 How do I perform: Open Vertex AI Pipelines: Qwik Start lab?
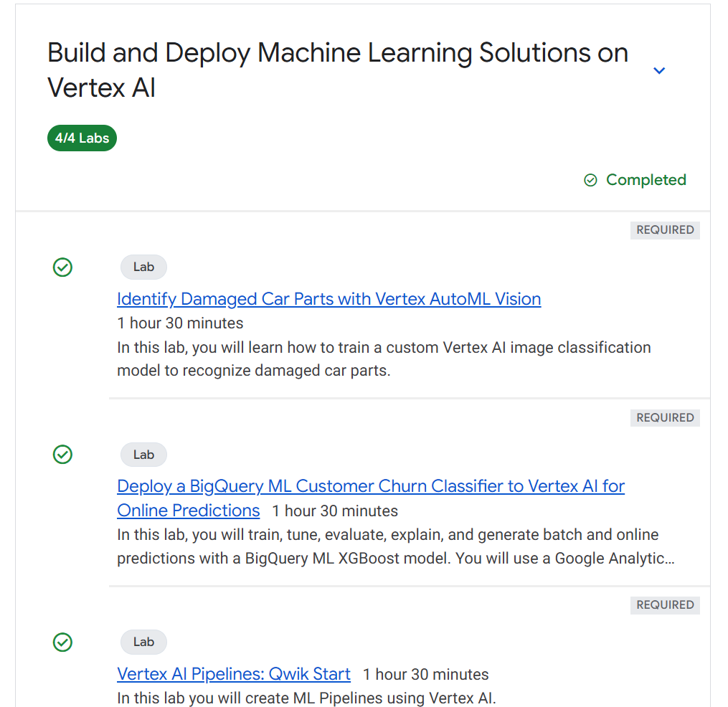pyautogui.click(x=234, y=674)
